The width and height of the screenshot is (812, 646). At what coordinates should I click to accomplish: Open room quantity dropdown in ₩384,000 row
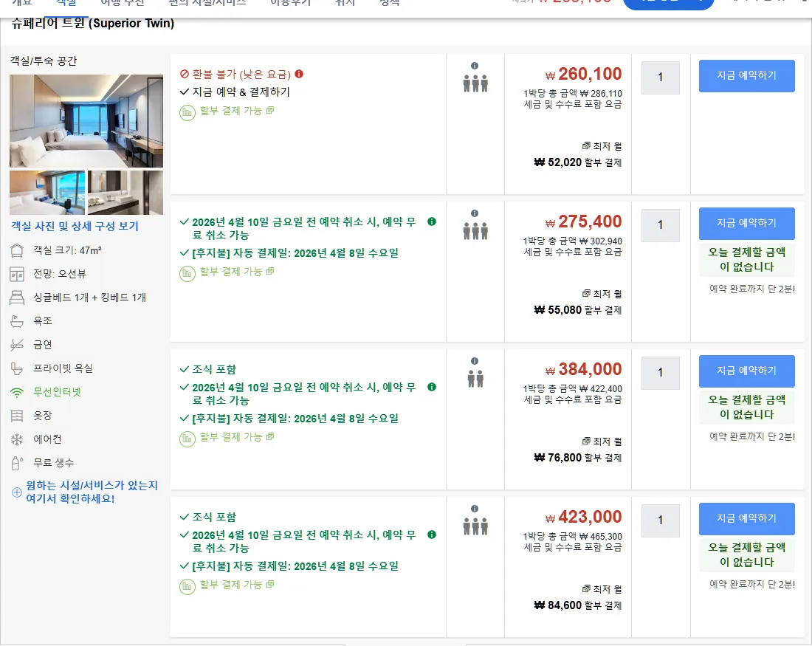[x=660, y=373]
